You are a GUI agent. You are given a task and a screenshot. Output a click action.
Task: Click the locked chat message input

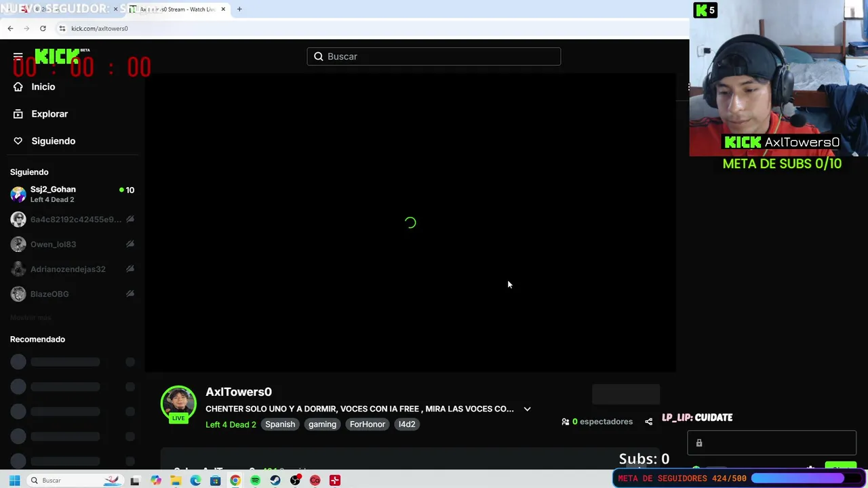point(772,443)
